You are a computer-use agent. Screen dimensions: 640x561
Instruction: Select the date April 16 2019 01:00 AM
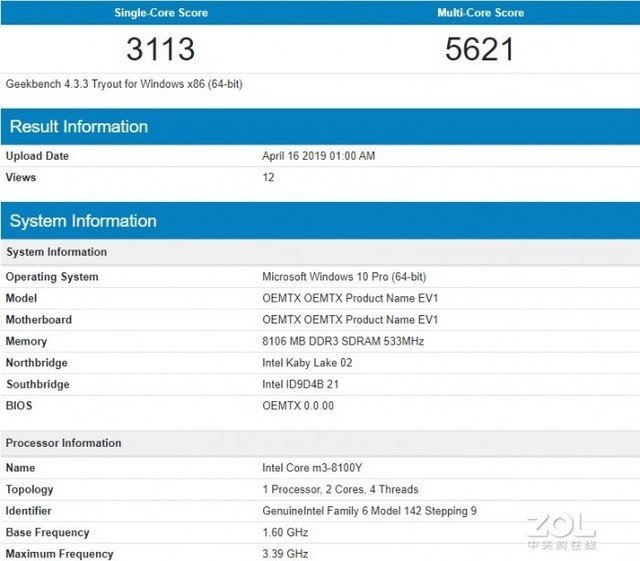pos(318,156)
